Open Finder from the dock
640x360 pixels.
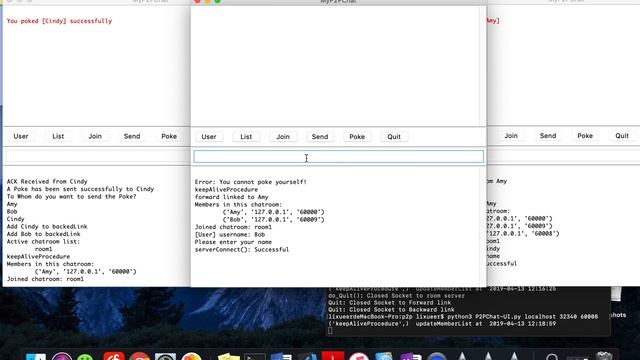tap(36, 356)
